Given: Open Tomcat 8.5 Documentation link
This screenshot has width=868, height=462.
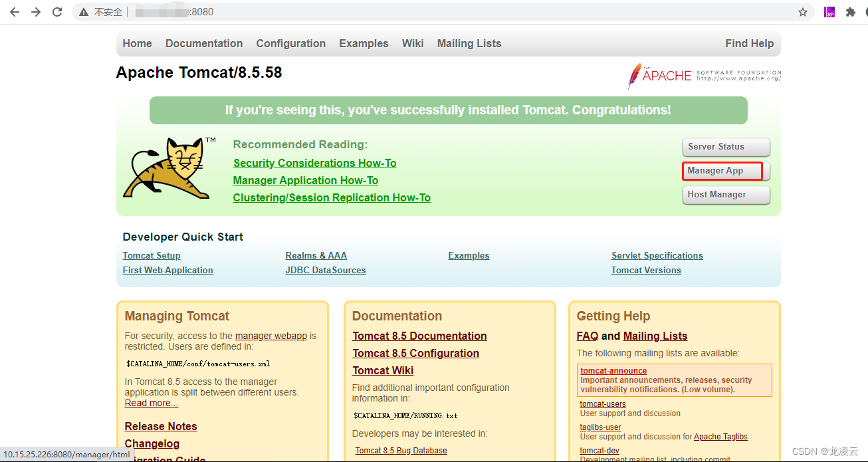Looking at the screenshot, I should tap(419, 336).
